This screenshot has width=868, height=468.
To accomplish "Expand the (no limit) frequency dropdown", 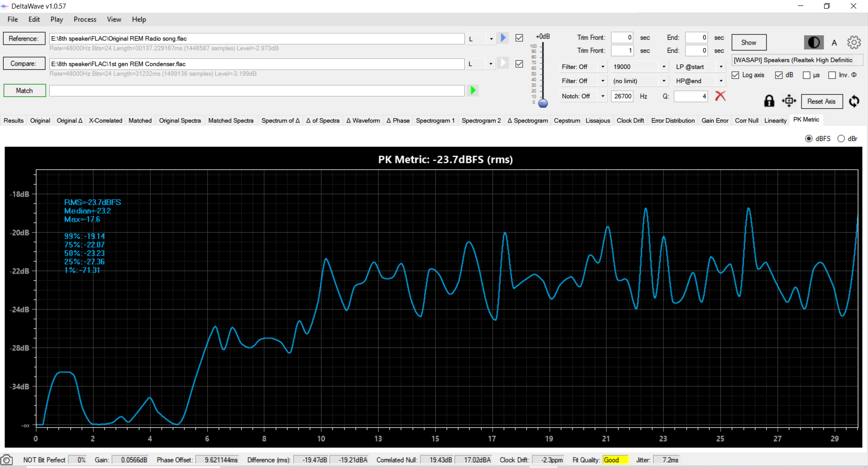I will tap(640, 81).
